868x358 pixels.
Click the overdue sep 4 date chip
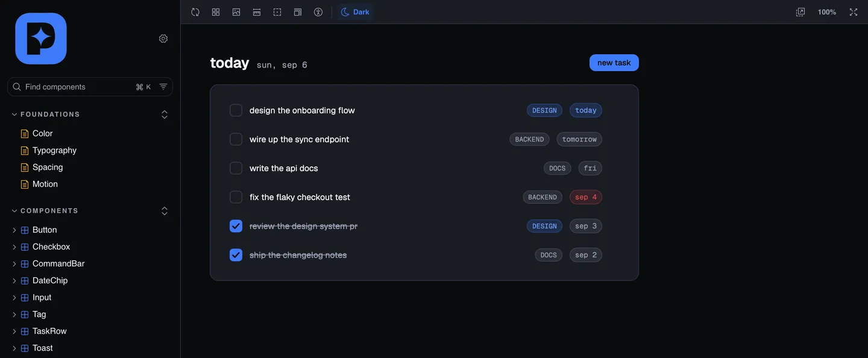coord(586,197)
